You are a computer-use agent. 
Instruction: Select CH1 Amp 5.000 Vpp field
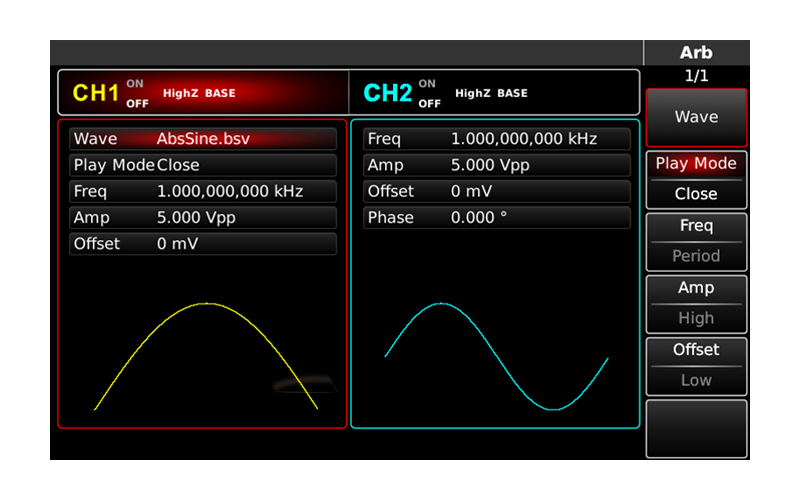[x=203, y=217]
